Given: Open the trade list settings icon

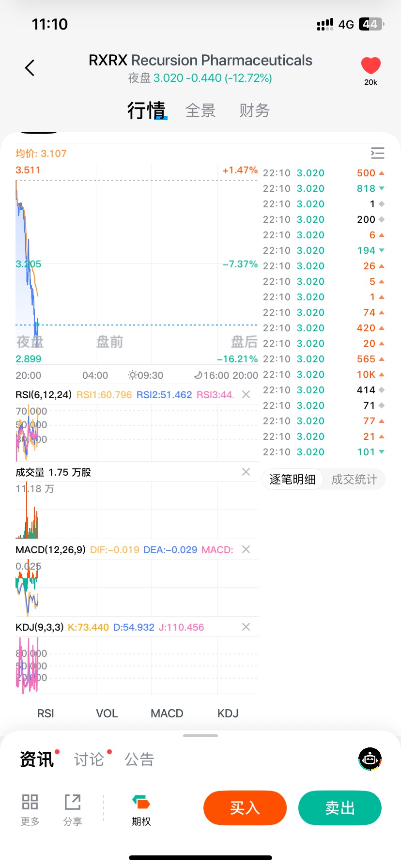Looking at the screenshot, I should [x=377, y=153].
